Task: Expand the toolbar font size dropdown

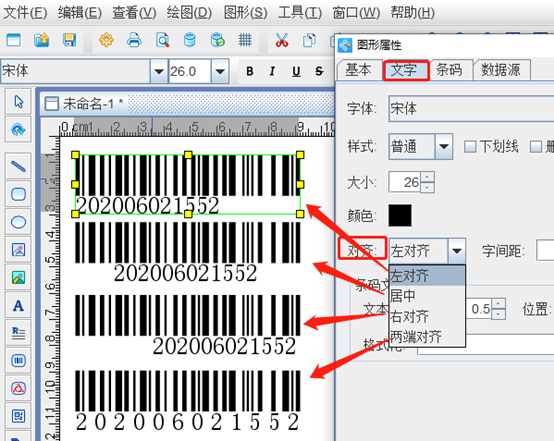Action: 220,71
